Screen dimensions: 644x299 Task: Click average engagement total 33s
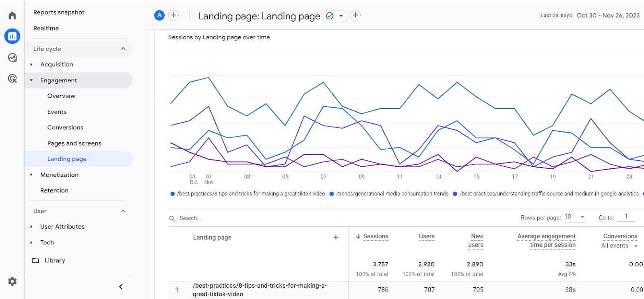click(570, 264)
